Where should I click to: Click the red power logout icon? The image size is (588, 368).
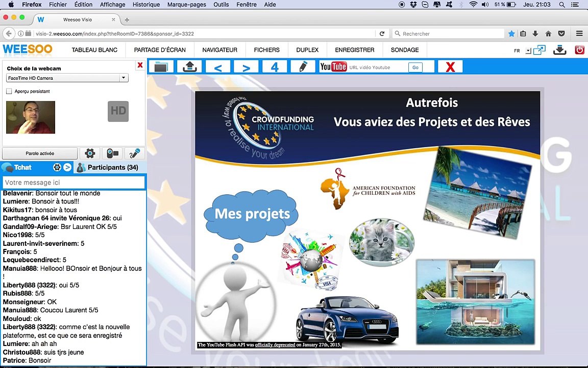click(x=579, y=50)
